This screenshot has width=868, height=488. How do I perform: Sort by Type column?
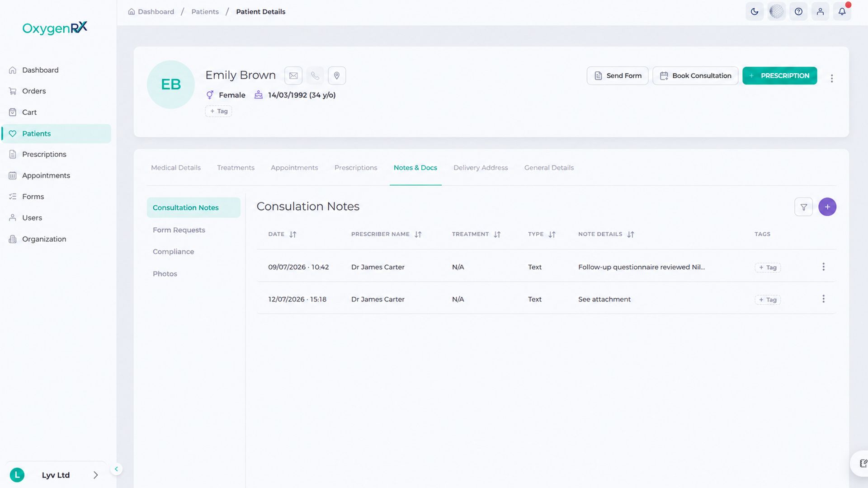(x=552, y=235)
